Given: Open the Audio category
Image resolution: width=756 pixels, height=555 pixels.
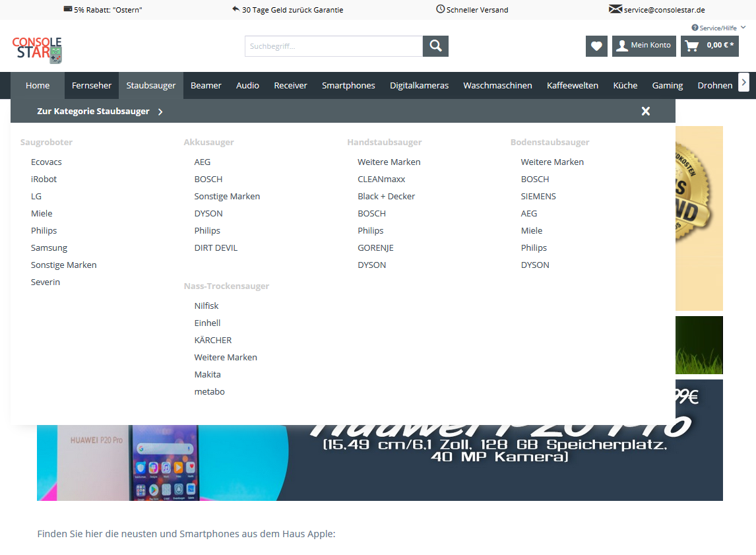Looking at the screenshot, I should pyautogui.click(x=248, y=85).
